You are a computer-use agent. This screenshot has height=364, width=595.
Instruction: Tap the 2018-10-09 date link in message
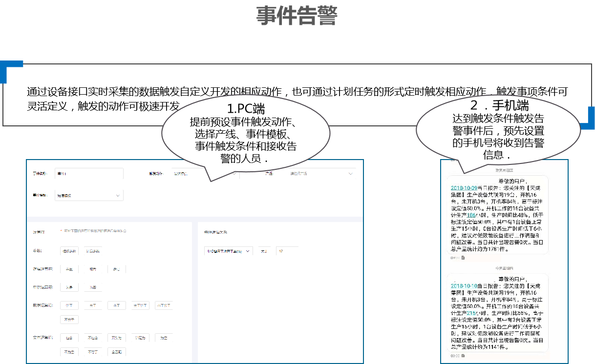[x=464, y=187]
